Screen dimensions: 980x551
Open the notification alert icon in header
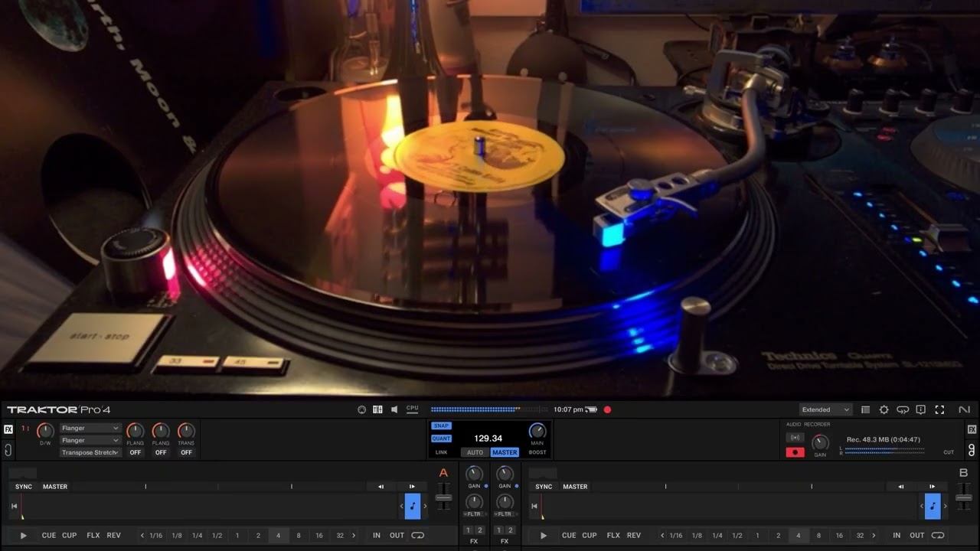point(921,409)
